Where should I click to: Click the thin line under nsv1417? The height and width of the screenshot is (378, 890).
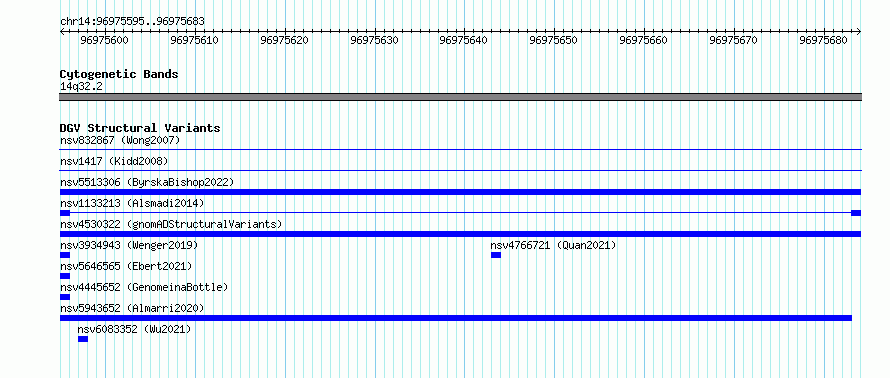pos(460,170)
